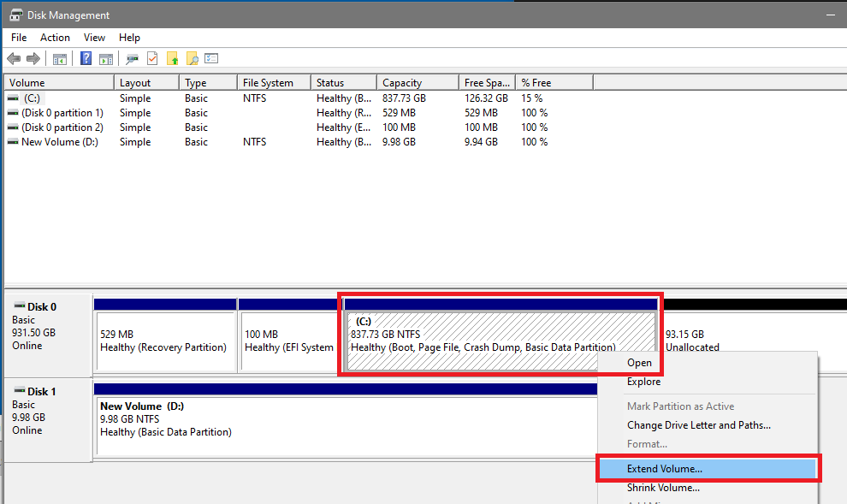
Task: Open the View menu
Action: (x=94, y=38)
